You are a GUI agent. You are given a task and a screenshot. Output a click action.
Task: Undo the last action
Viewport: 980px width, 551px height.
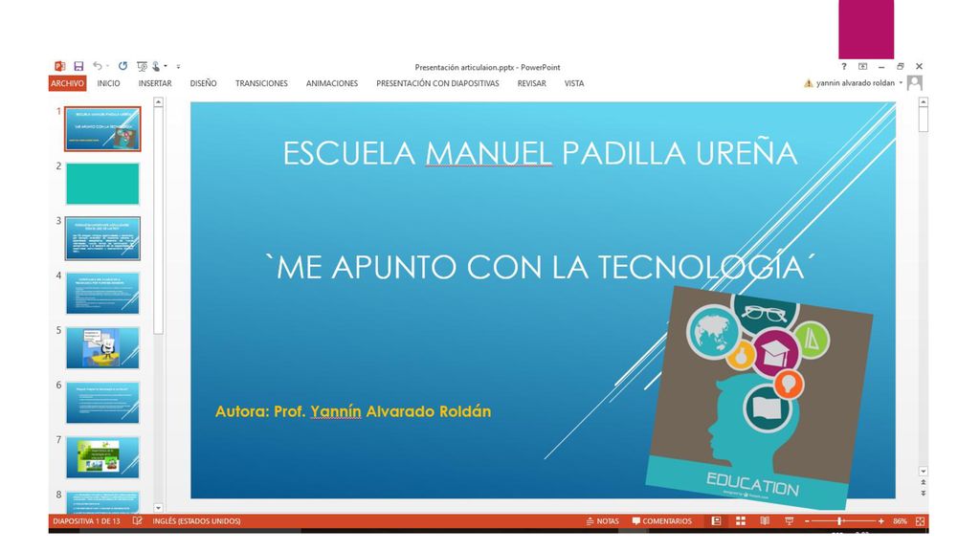point(98,66)
